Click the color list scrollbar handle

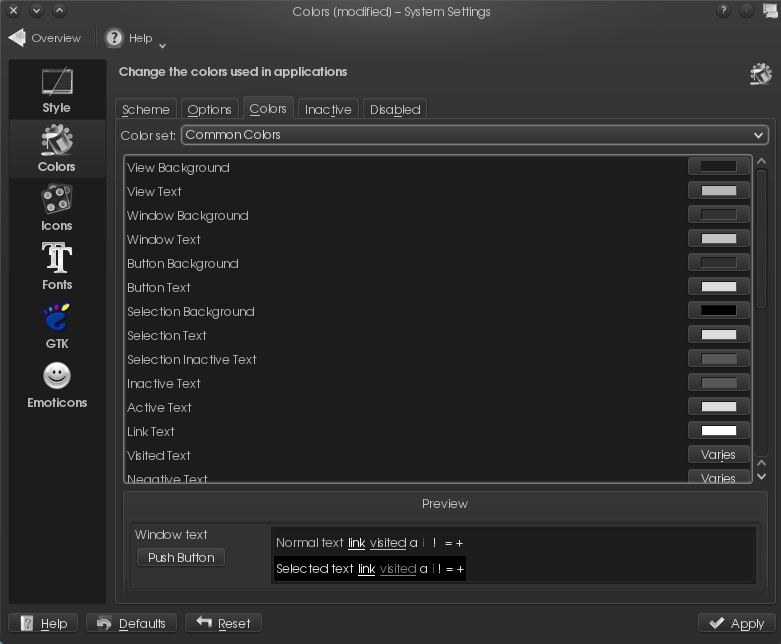761,239
